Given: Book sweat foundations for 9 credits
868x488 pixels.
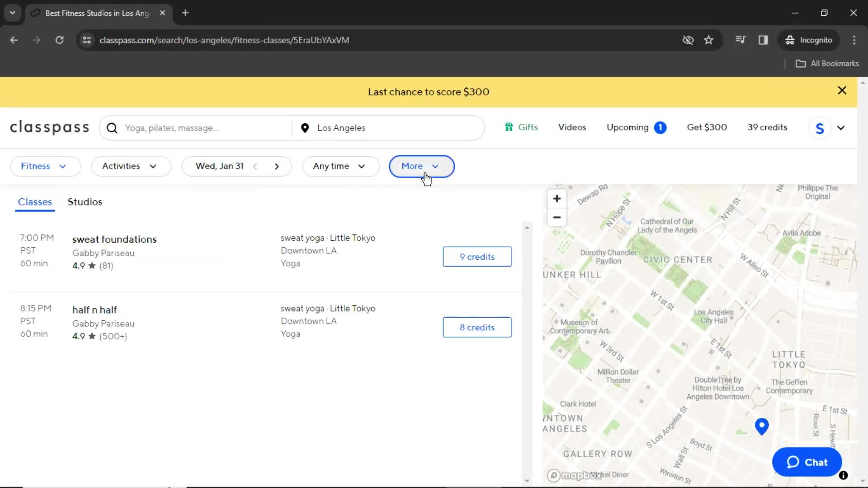Looking at the screenshot, I should [477, 257].
